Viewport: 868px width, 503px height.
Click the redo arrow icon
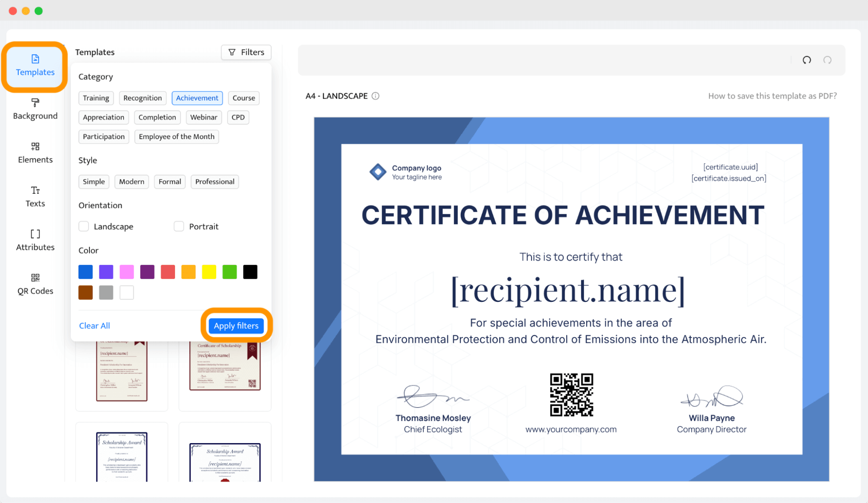click(x=827, y=60)
